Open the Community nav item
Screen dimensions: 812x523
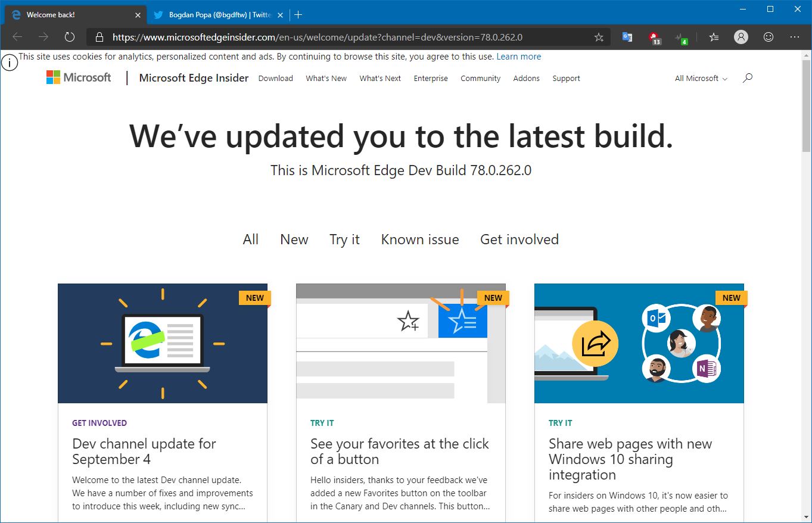480,78
